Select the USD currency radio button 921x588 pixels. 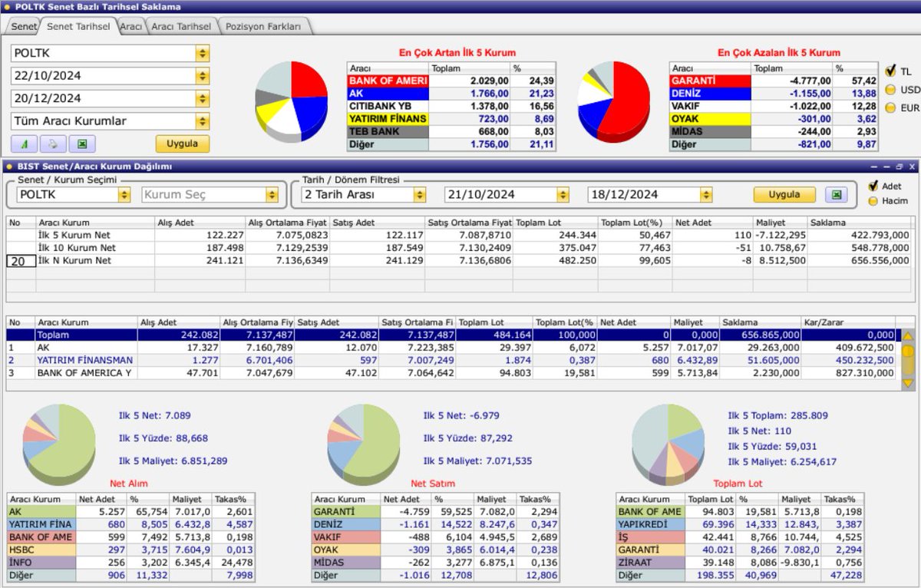890,89
